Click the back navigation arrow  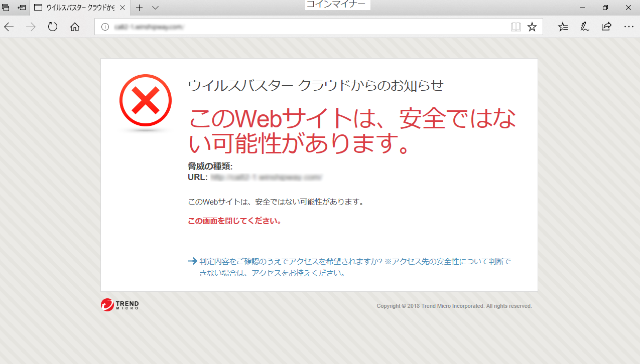9,27
